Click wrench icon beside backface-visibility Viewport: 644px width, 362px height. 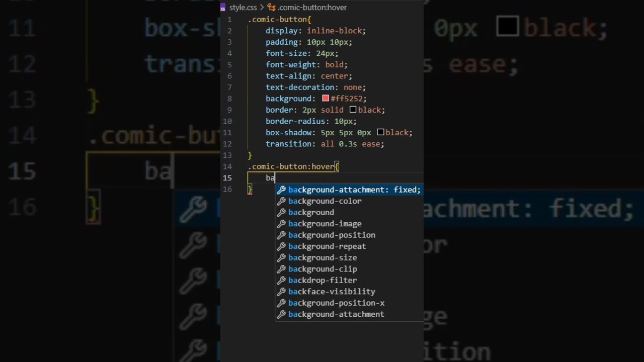click(281, 292)
